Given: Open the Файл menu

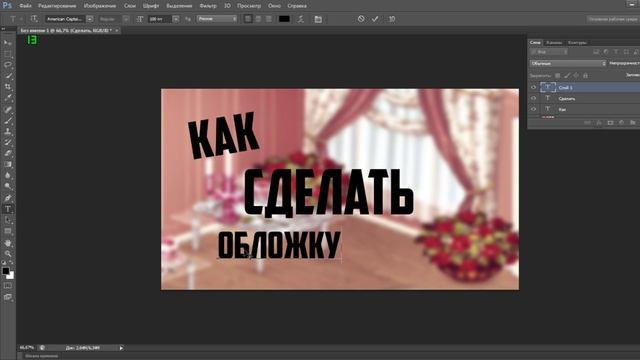Looking at the screenshot, I should (25, 6).
